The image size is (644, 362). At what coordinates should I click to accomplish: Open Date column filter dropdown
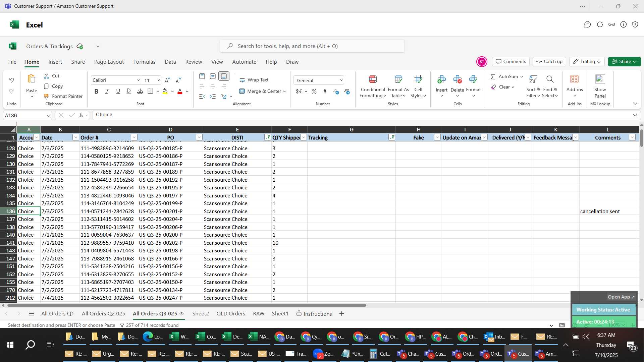[75, 137]
